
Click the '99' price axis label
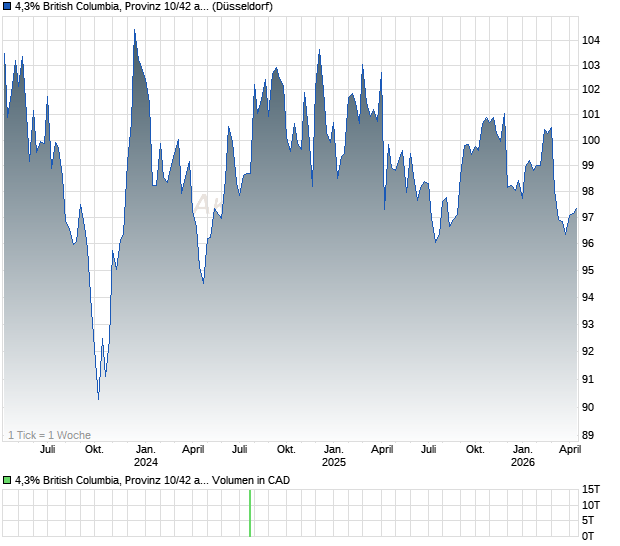tap(588, 166)
